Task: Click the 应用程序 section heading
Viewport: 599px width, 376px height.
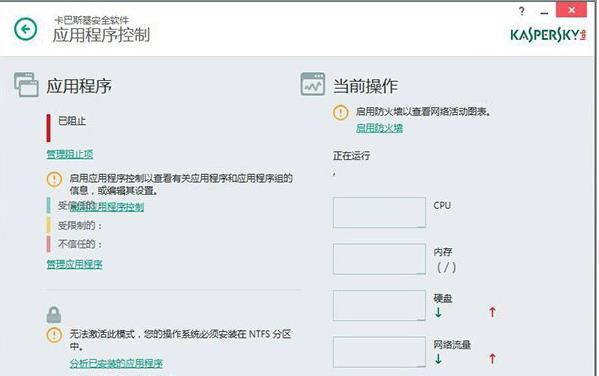Action: [x=79, y=86]
